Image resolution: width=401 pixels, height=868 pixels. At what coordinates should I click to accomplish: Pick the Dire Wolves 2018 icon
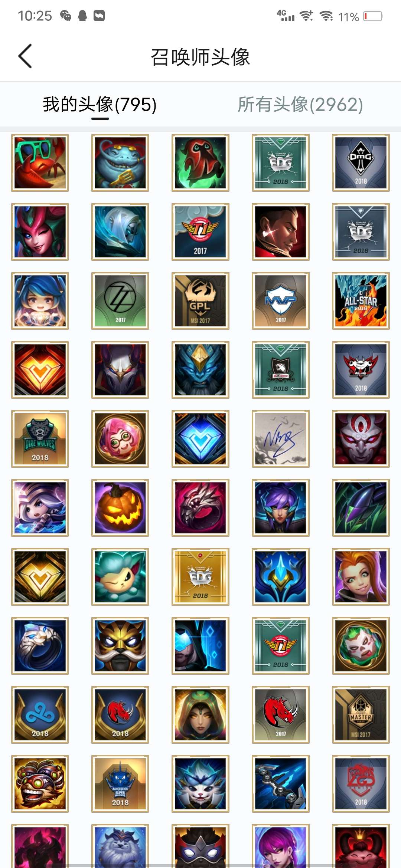pyautogui.click(x=40, y=439)
